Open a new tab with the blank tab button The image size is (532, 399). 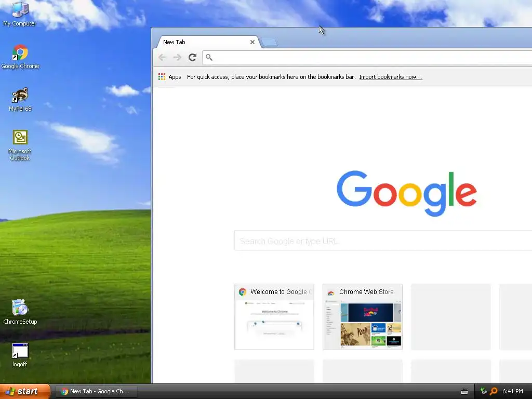pos(269,43)
